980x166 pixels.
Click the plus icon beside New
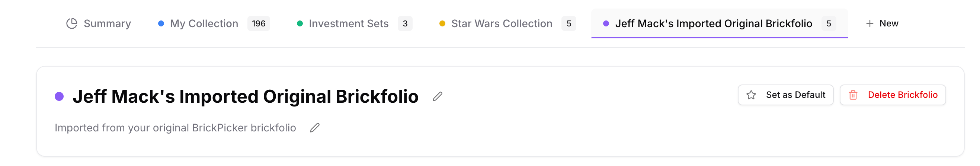869,23
